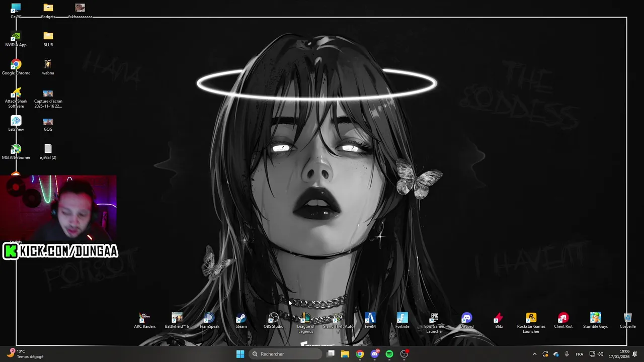Open the volume speaker tray control
This screenshot has width=644, height=362.
(x=600, y=354)
